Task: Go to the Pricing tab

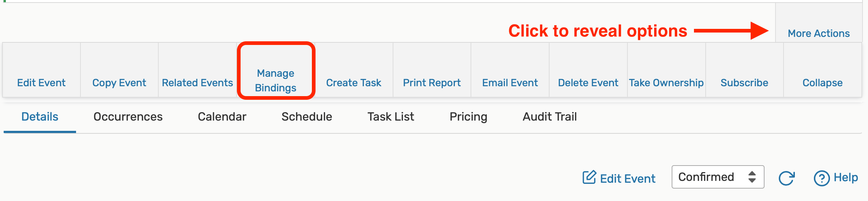Action: point(468,117)
